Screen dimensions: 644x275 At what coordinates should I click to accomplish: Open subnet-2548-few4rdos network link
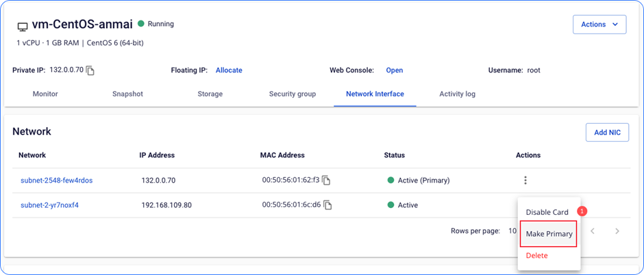56,181
